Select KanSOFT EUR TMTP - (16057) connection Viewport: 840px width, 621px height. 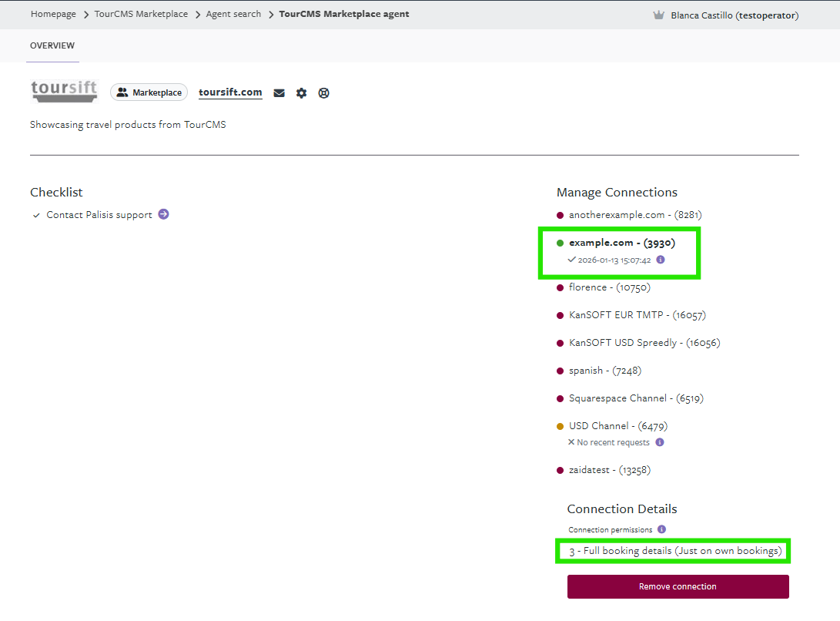pos(637,315)
